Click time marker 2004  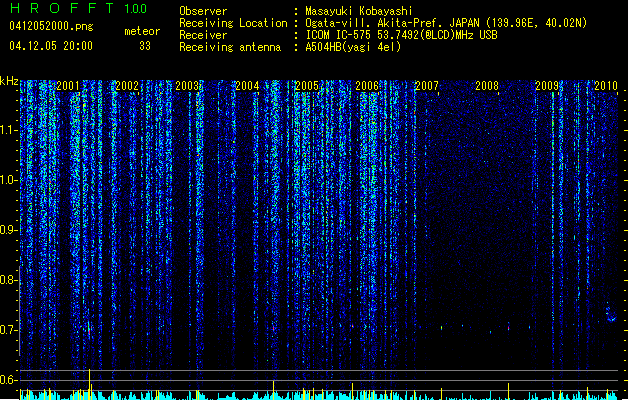click(x=247, y=86)
